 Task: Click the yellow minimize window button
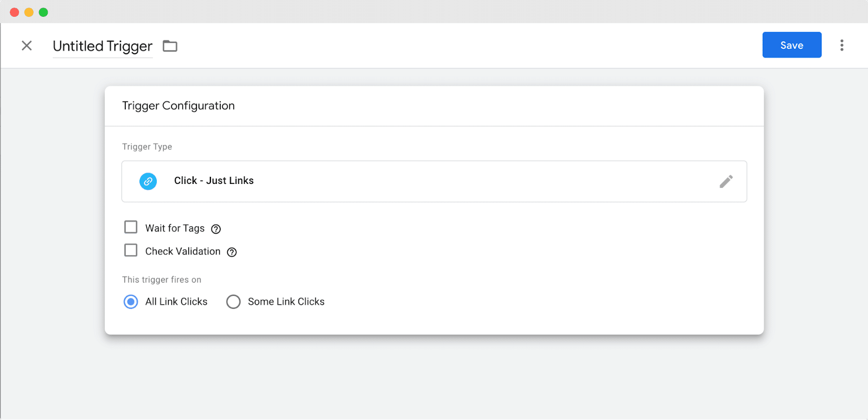(29, 12)
